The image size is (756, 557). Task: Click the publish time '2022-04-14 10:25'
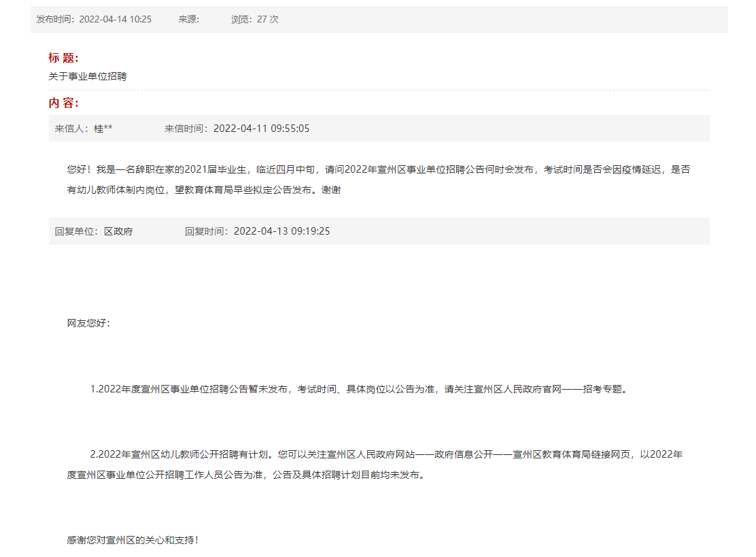[115, 19]
